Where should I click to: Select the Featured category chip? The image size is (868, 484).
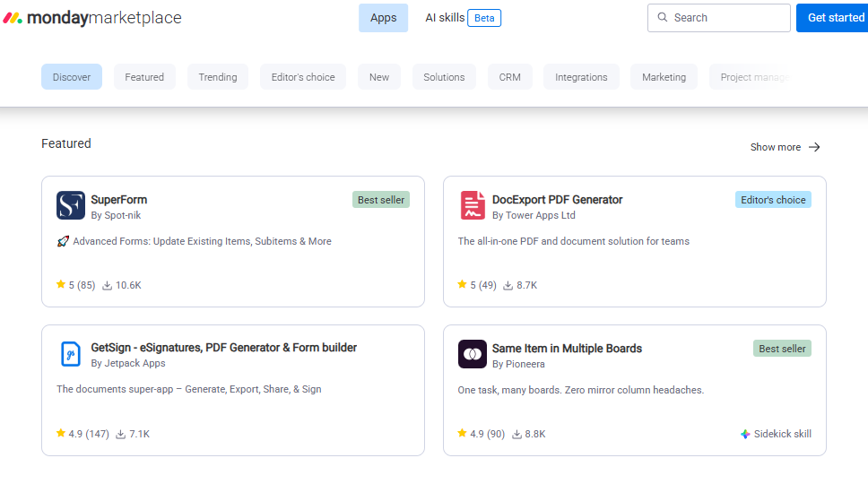tap(144, 77)
